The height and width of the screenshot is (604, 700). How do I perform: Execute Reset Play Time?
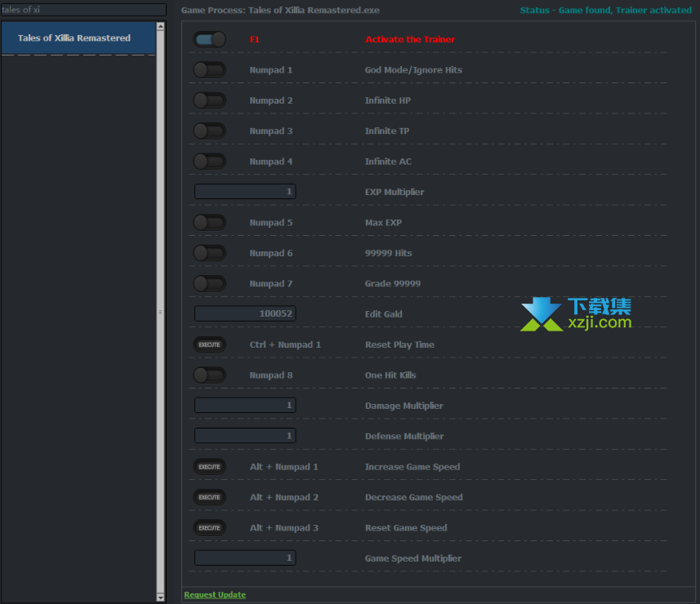click(x=210, y=344)
